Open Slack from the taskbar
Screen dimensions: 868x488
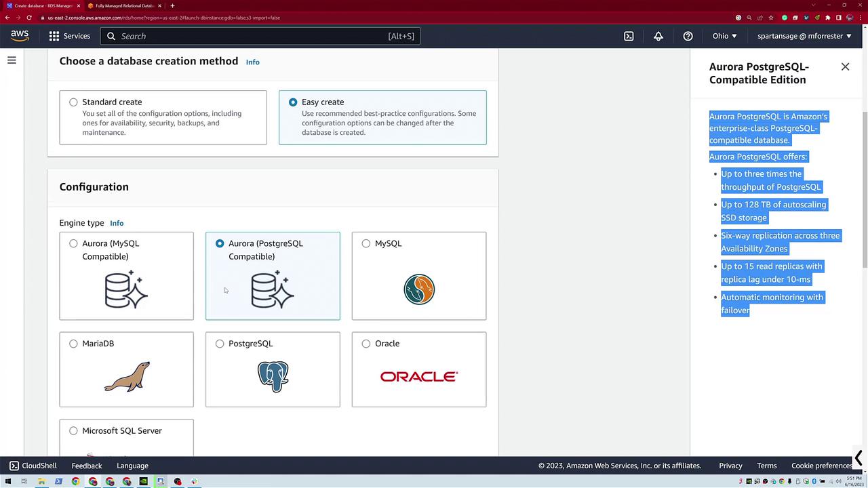click(x=194, y=481)
